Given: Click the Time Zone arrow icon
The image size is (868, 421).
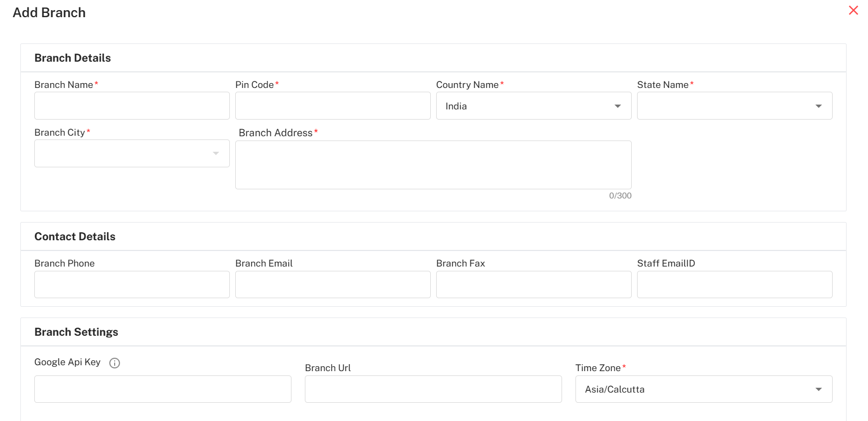Looking at the screenshot, I should 818,389.
